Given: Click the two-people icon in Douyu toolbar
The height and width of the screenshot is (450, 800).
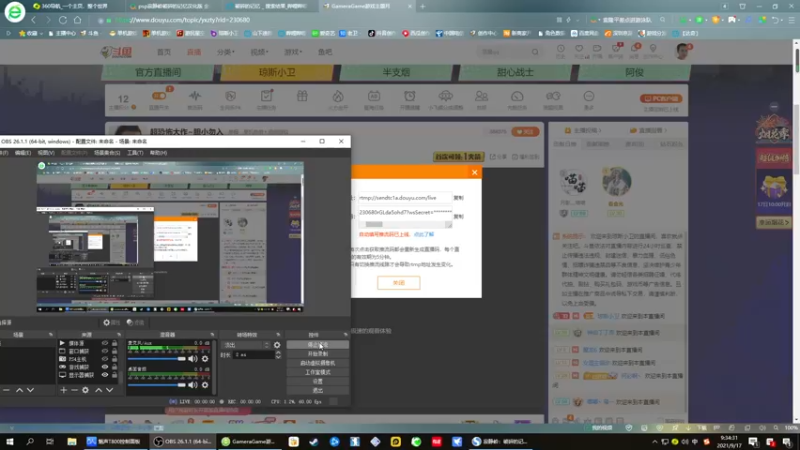Looking at the screenshot, I should click(x=481, y=96).
